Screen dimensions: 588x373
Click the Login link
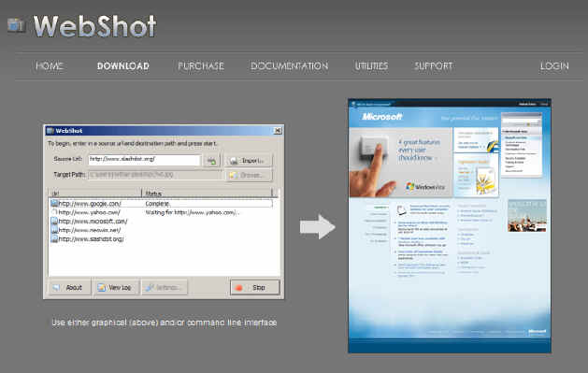554,66
